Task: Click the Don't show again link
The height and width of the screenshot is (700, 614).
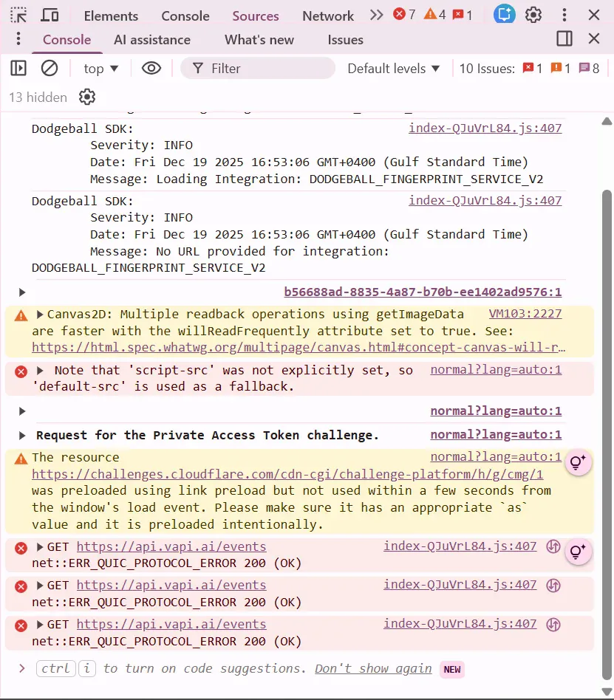Action: tap(372, 669)
